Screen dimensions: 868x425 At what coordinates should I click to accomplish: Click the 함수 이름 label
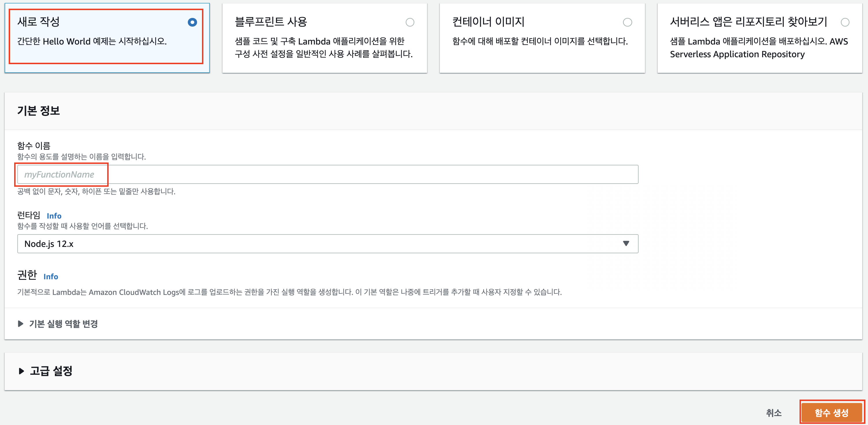click(34, 146)
